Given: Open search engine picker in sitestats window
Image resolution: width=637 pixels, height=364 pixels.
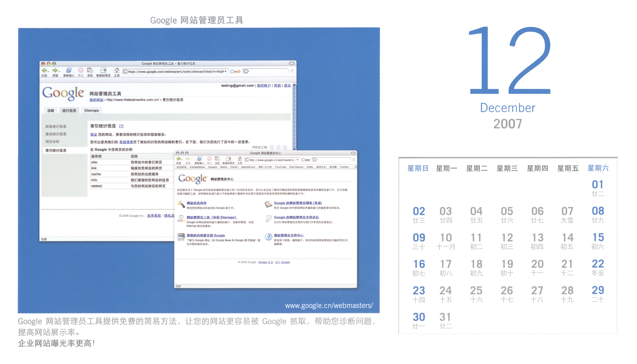Looking at the screenshot, I should coord(246,71).
